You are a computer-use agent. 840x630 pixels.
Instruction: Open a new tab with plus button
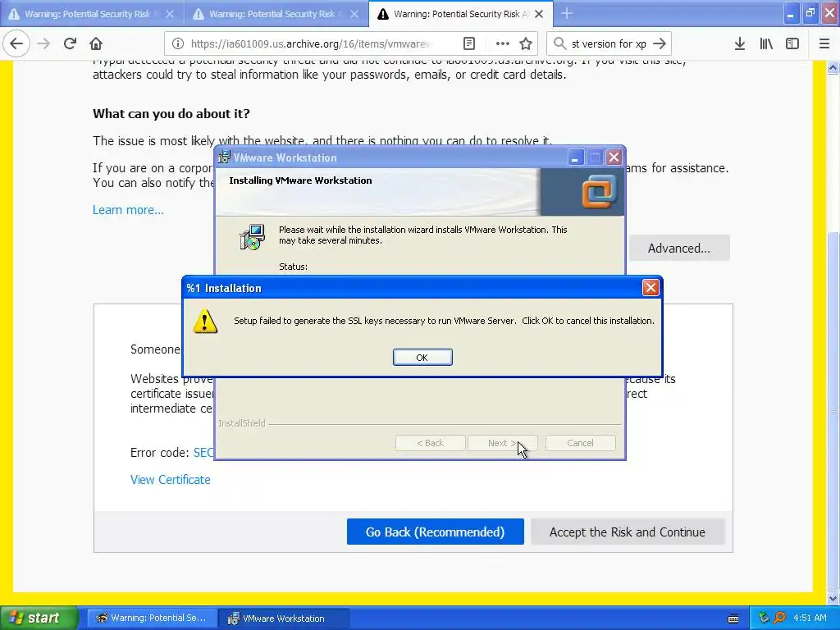[567, 13]
